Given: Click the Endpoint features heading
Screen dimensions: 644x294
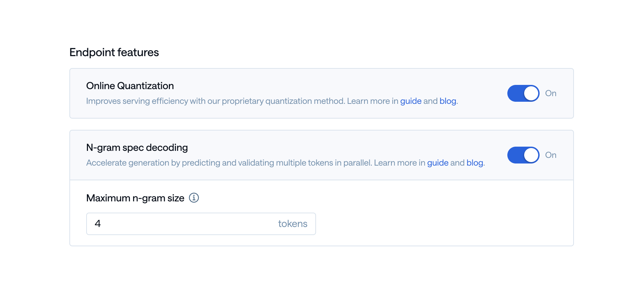Looking at the screenshot, I should click(x=114, y=53).
